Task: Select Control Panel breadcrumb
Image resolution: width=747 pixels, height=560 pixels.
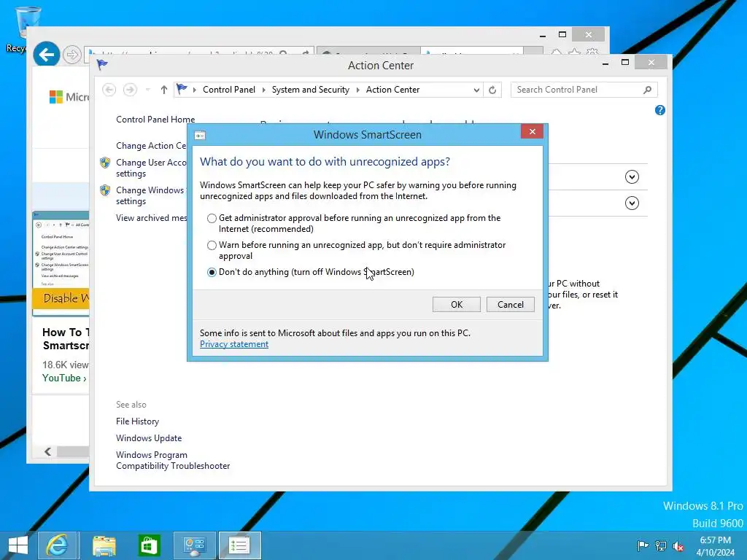Action: coord(228,90)
